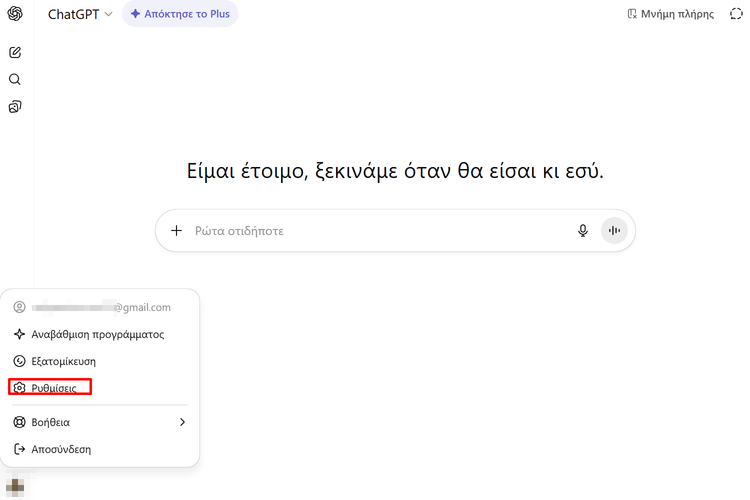Expand the submenu arrow next to Βοήθεια
Image resolution: width=750 pixels, height=500 pixels.
pyautogui.click(x=182, y=422)
